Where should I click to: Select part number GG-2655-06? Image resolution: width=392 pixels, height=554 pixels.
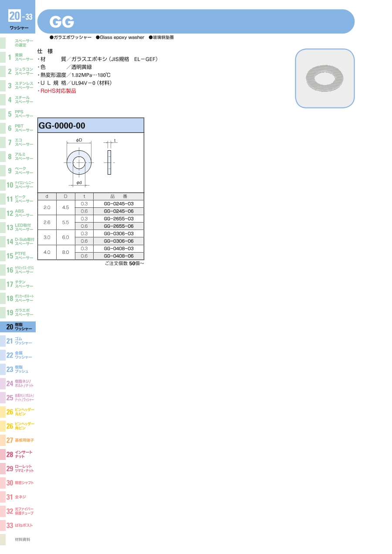tap(118, 226)
